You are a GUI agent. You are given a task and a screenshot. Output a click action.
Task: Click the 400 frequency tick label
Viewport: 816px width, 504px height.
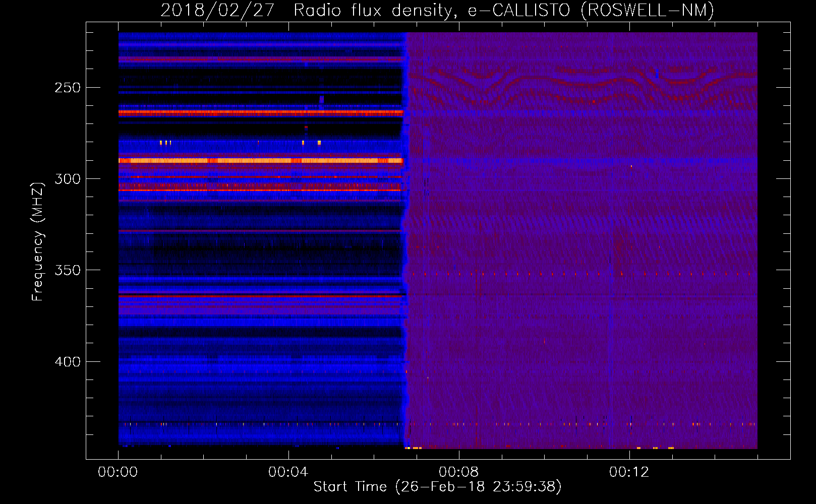(68, 362)
